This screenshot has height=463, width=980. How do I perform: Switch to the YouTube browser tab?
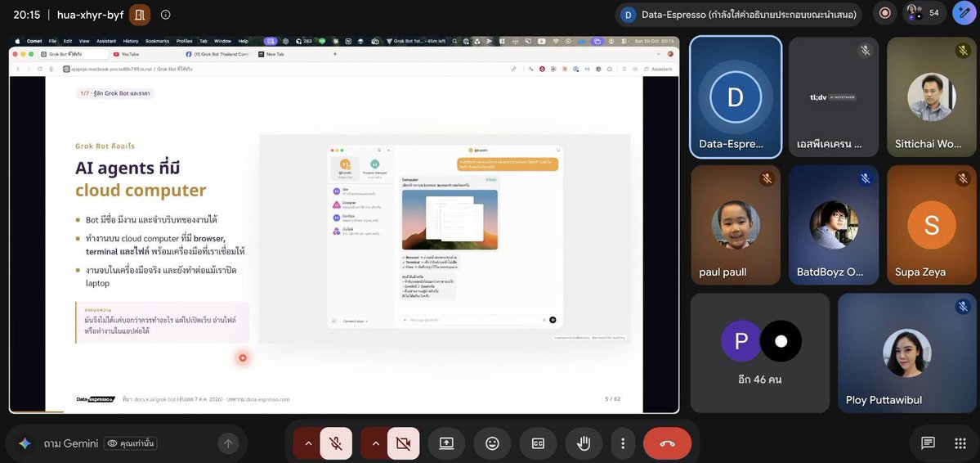[x=145, y=55]
